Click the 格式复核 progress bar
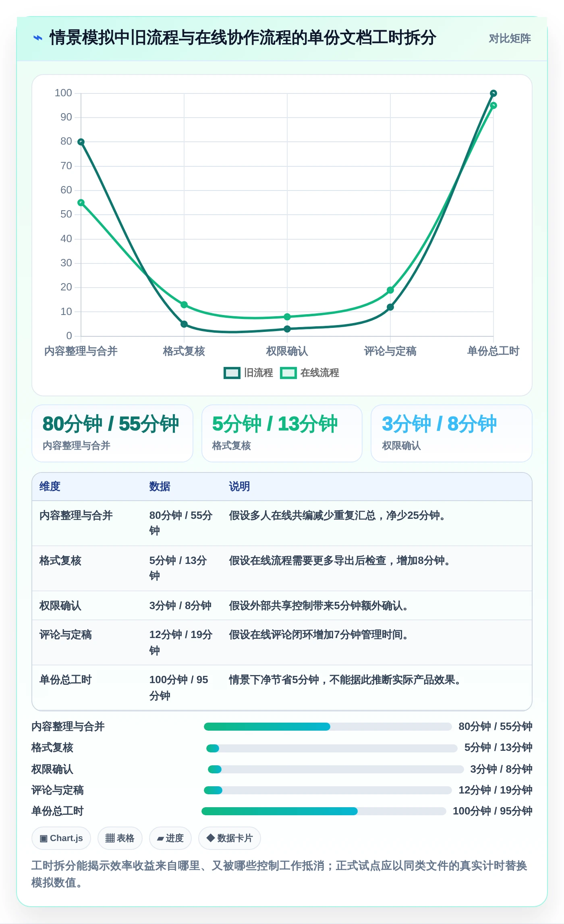The width and height of the screenshot is (564, 924). click(x=332, y=748)
